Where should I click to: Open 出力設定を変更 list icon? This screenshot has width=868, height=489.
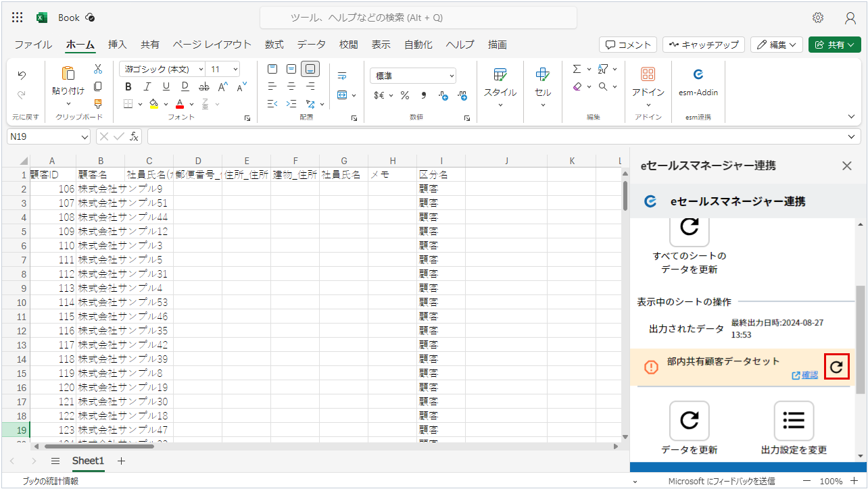(794, 421)
